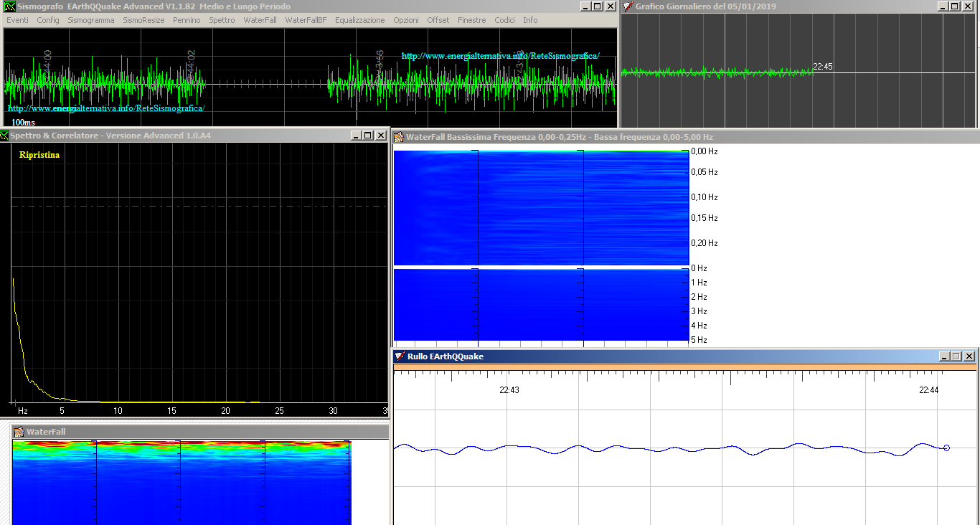This screenshot has width=980, height=525.
Task: Click the 10 value on spectrum axis
Action: tap(118, 411)
